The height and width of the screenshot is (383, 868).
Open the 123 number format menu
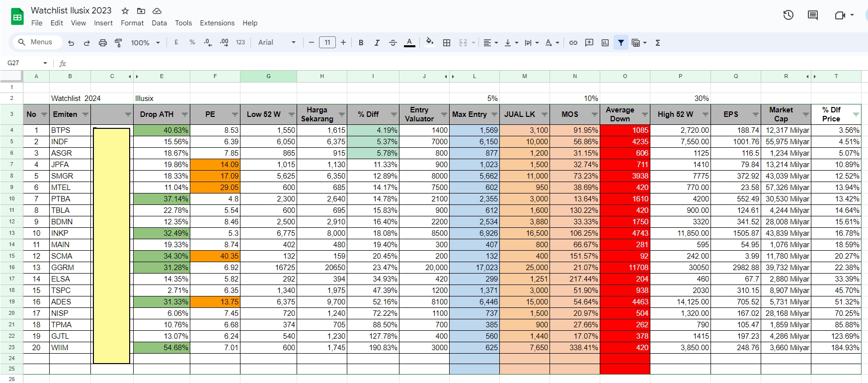click(240, 43)
